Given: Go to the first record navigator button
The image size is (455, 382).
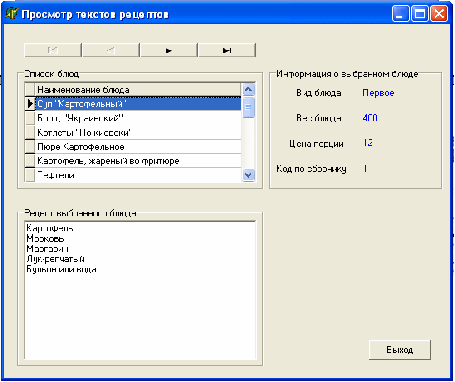Looking at the screenshot, I should point(53,50).
